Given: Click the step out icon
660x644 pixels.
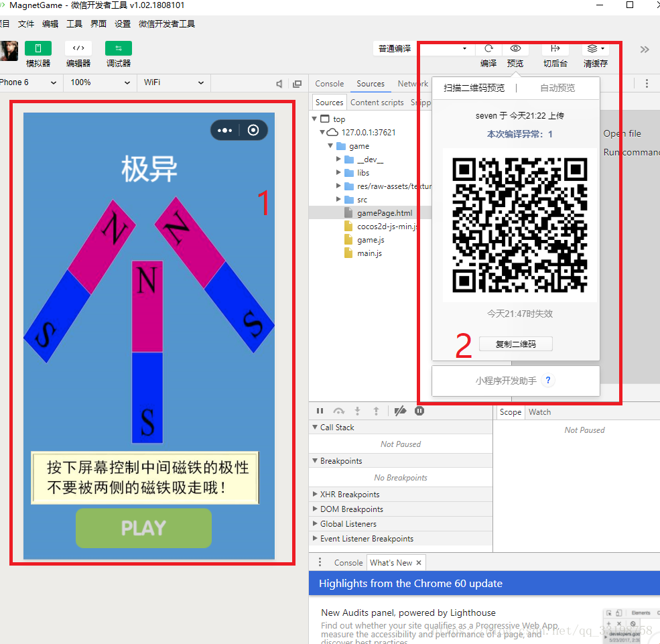Looking at the screenshot, I should 377,411.
